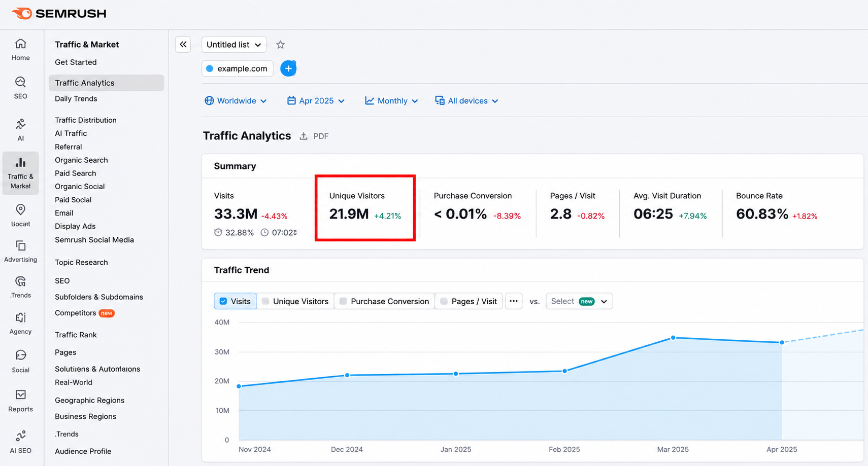Click the Visits 33.3M summary value
The image size is (868, 466).
[x=236, y=214]
